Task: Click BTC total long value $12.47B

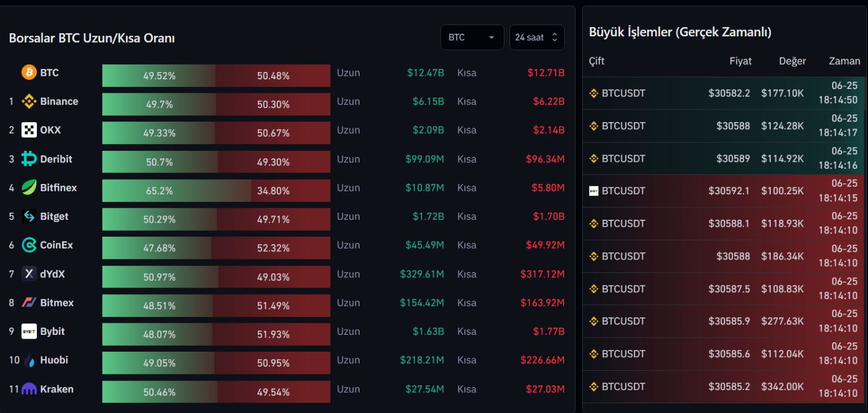Action: point(426,72)
